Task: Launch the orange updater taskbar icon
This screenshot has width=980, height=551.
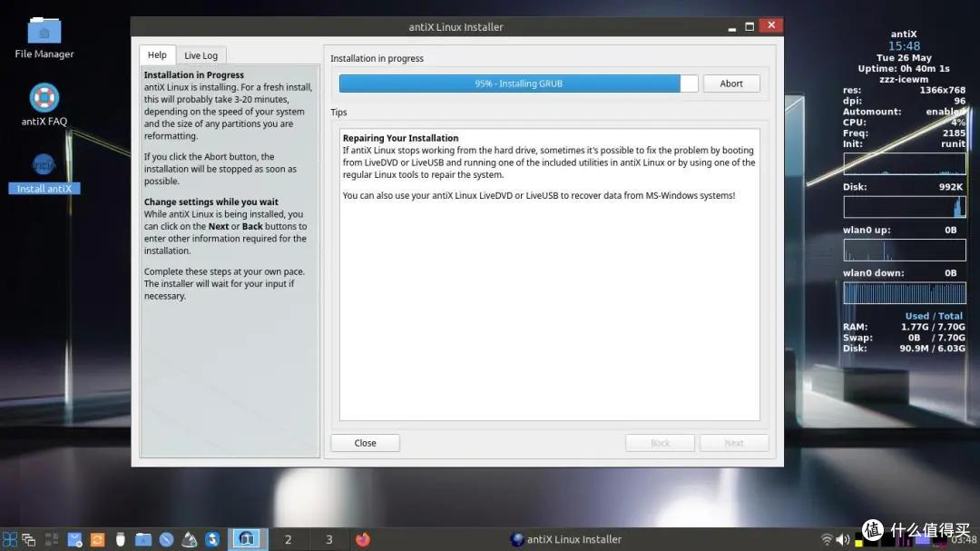Action: pyautogui.click(x=97, y=539)
